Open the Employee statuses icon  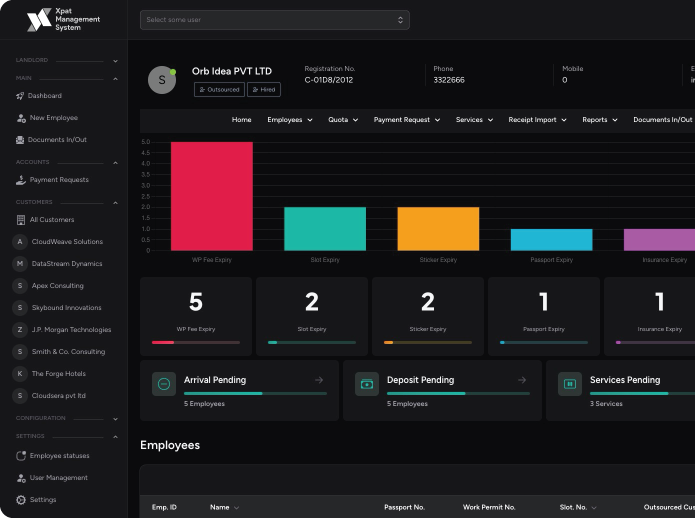pos(21,456)
